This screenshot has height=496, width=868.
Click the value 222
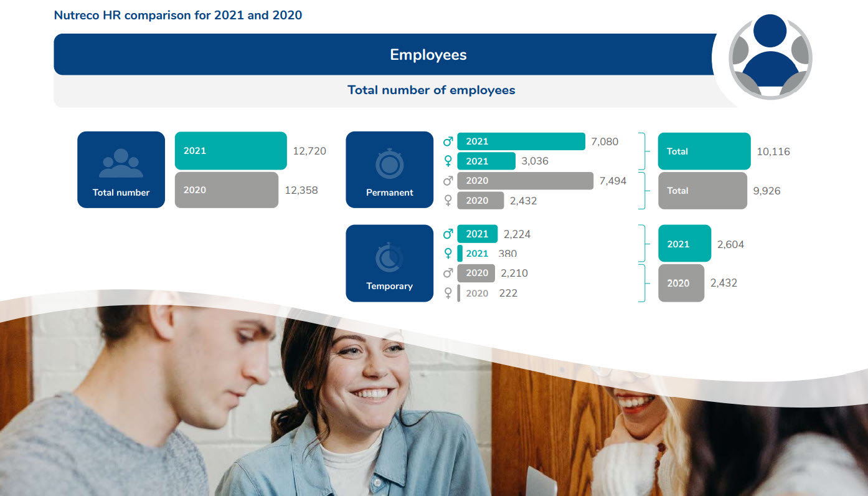pos(508,293)
